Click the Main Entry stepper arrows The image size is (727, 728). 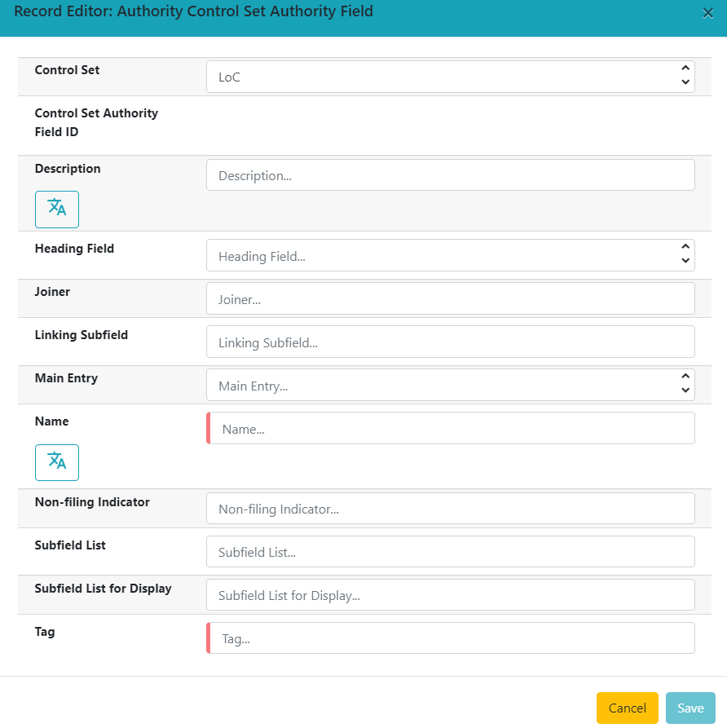tap(685, 385)
